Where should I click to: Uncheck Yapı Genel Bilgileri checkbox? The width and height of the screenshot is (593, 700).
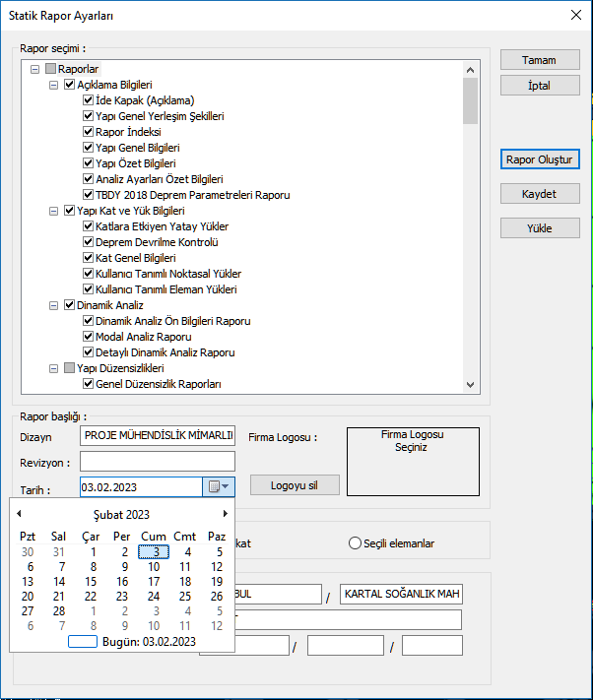coord(88,148)
